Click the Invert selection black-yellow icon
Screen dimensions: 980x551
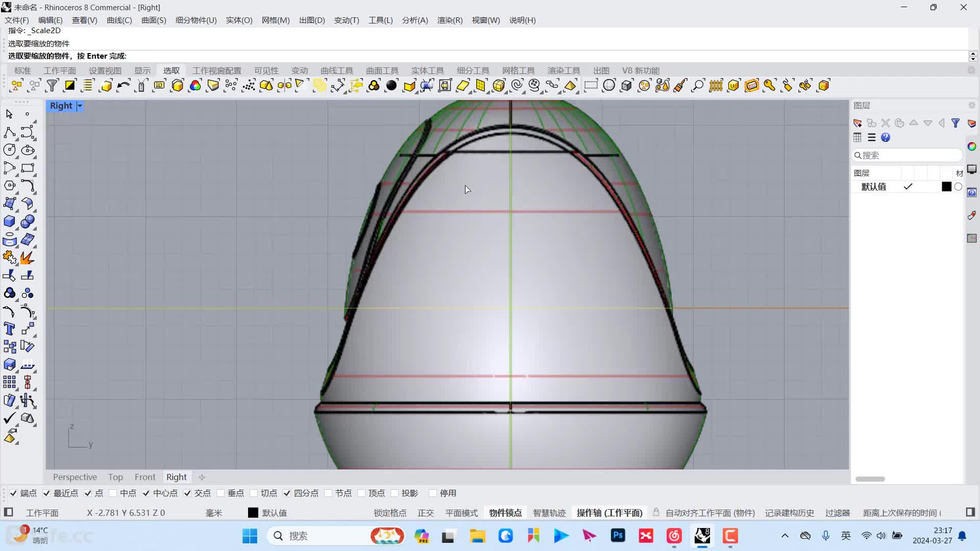[70, 86]
